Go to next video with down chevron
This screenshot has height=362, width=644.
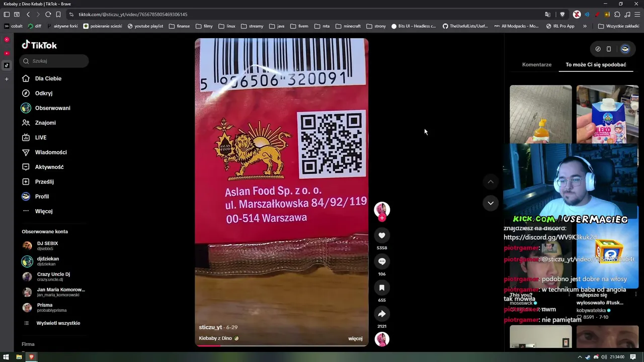point(491,203)
